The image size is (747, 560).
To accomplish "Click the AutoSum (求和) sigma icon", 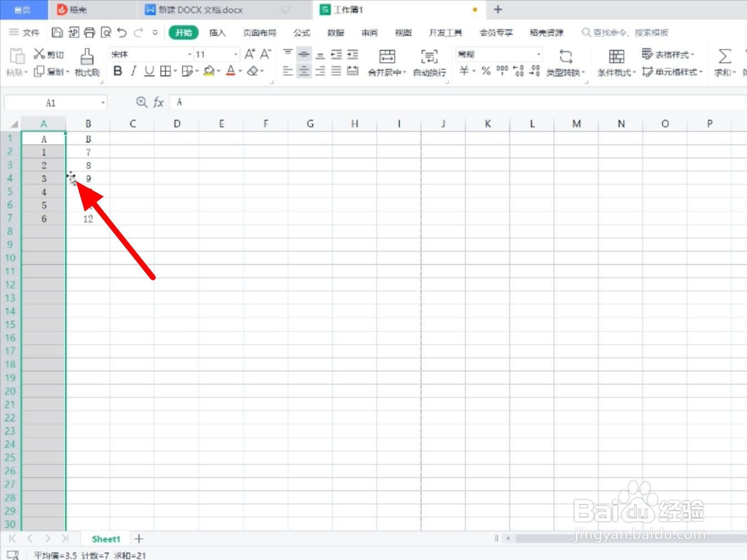I will pyautogui.click(x=724, y=56).
